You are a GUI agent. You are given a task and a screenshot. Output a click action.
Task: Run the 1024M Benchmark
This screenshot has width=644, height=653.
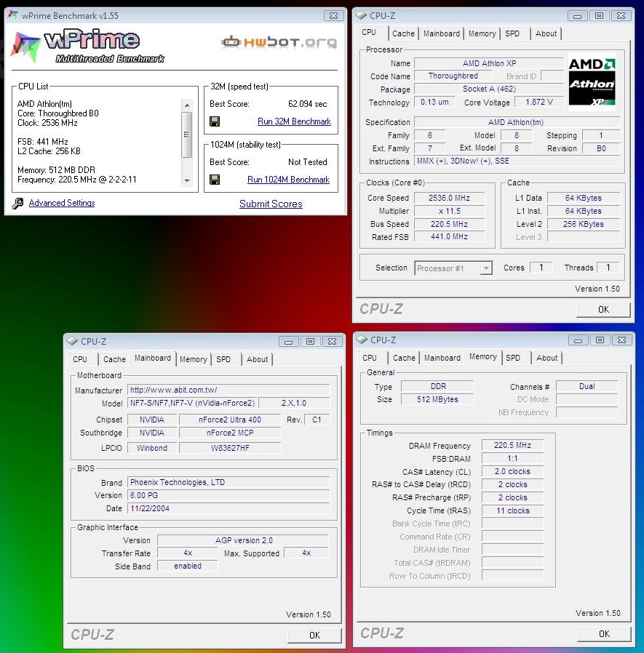pos(288,180)
